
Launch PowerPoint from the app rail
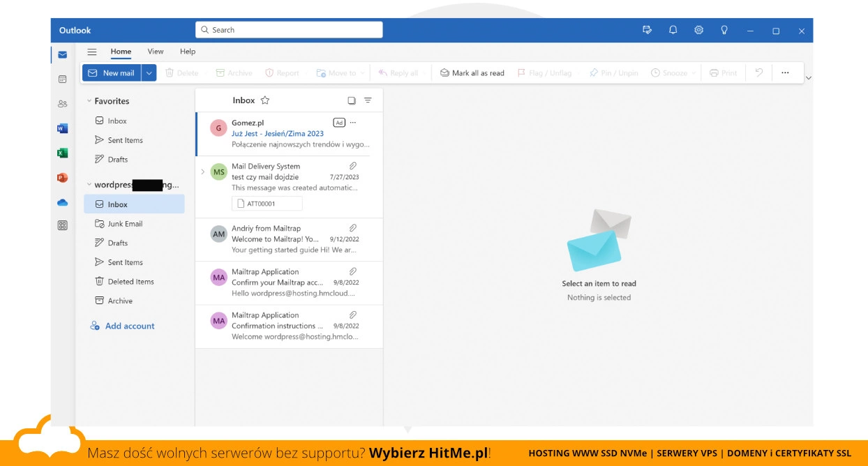tap(63, 177)
